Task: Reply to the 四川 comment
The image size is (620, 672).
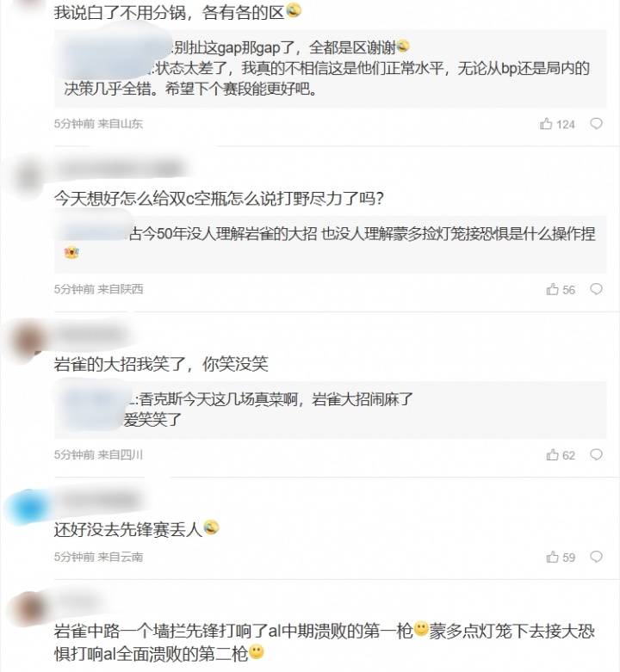Action: pos(597,454)
